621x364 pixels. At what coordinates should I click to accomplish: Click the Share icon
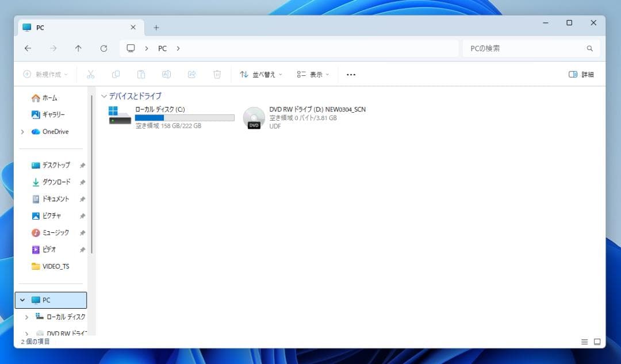pyautogui.click(x=191, y=74)
